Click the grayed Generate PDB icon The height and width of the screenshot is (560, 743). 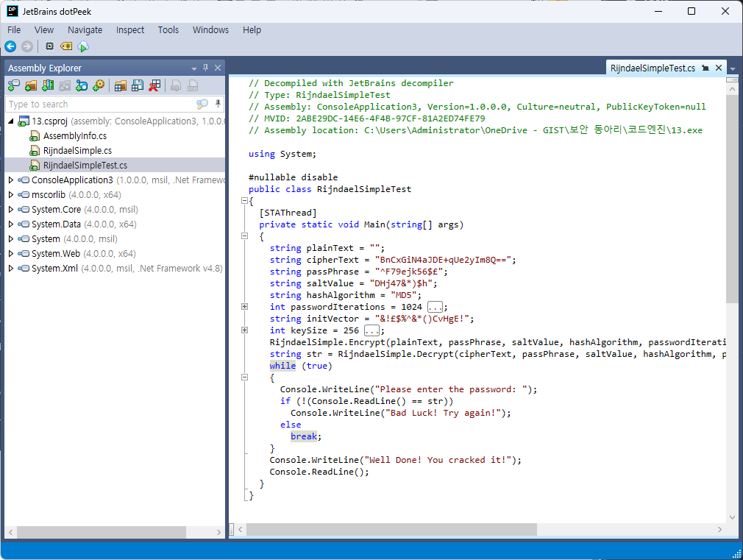[x=193, y=85]
